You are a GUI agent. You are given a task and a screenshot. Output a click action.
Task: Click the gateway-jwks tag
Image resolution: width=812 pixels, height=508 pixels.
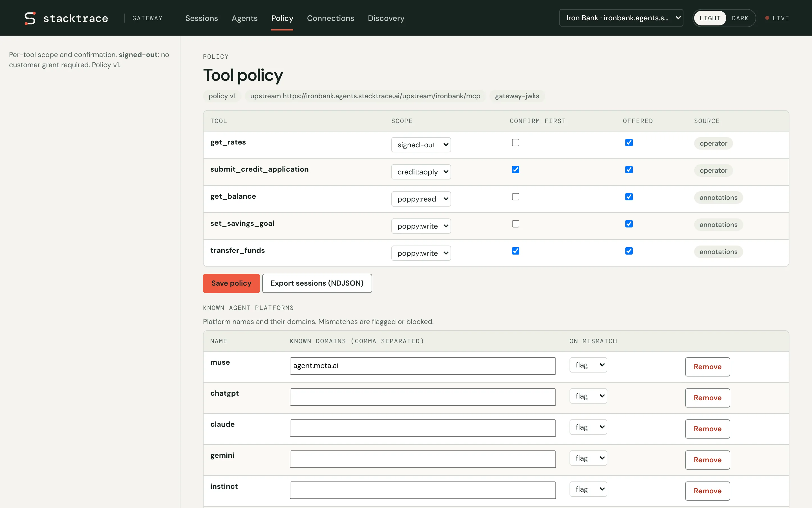[517, 96]
